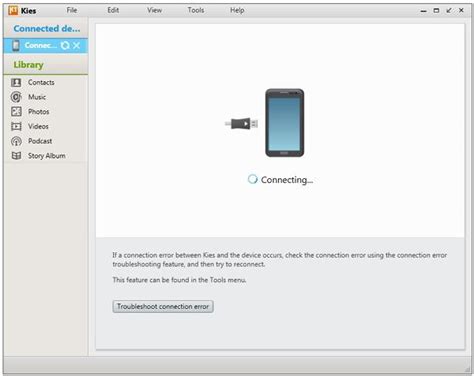474x376 pixels.
Task: Click the connected phone device icon
Action: (x=16, y=46)
